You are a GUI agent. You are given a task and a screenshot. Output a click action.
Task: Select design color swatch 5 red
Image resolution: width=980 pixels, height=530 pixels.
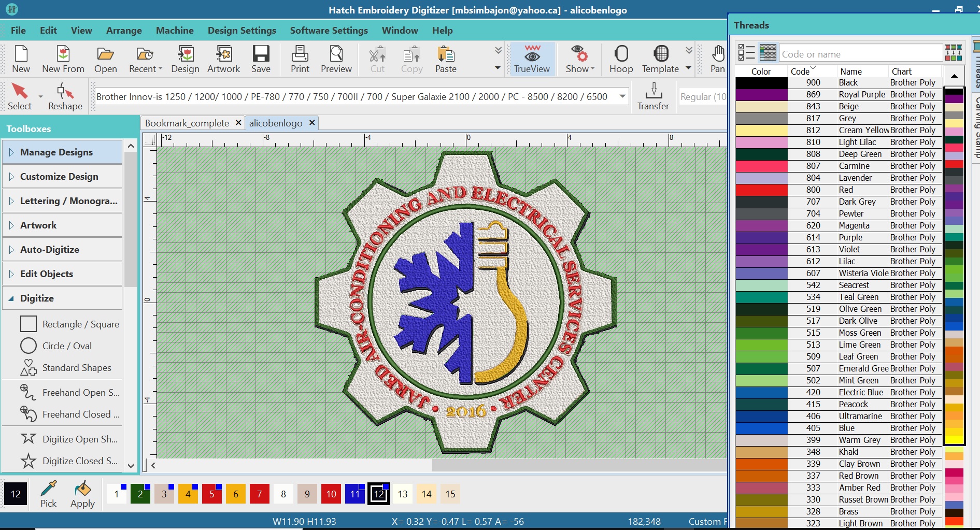pos(212,494)
